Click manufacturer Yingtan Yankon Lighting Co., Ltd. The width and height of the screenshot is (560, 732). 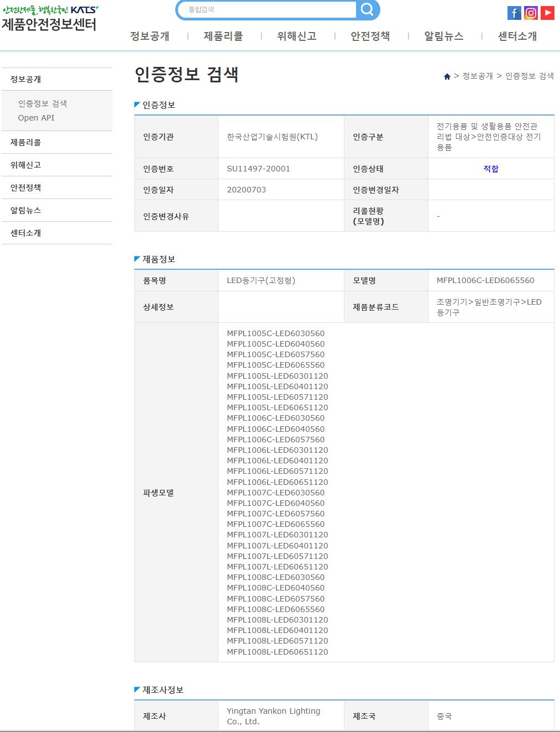coord(274,716)
